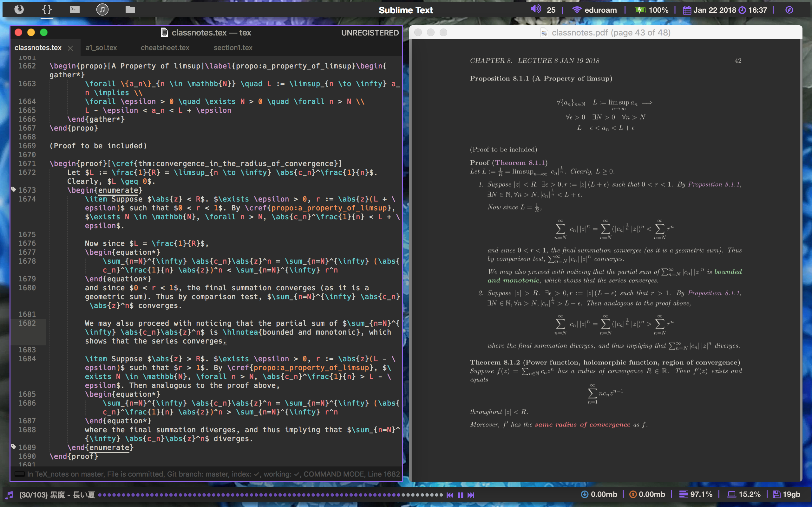Pause the currently playing song
Image resolution: width=812 pixels, height=507 pixels.
point(460,495)
